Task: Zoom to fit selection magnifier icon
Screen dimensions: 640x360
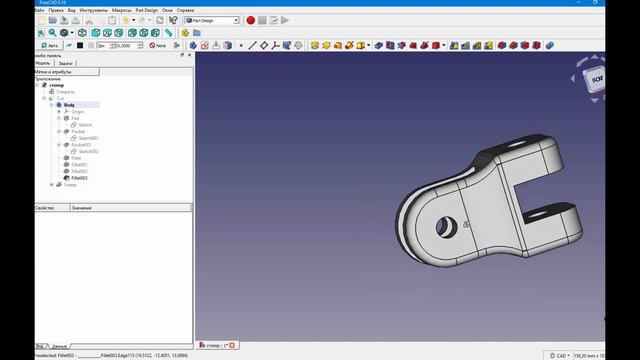Action: point(53,33)
